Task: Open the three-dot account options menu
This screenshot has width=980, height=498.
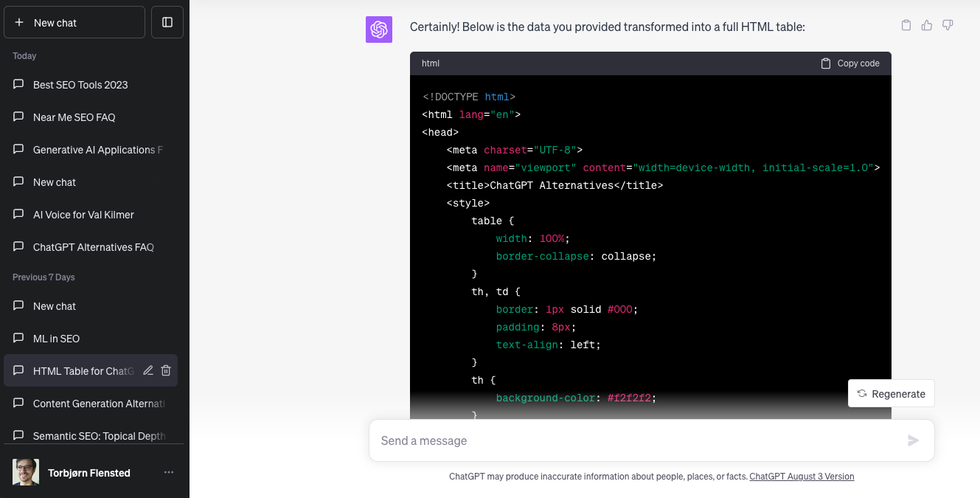Action: click(169, 472)
